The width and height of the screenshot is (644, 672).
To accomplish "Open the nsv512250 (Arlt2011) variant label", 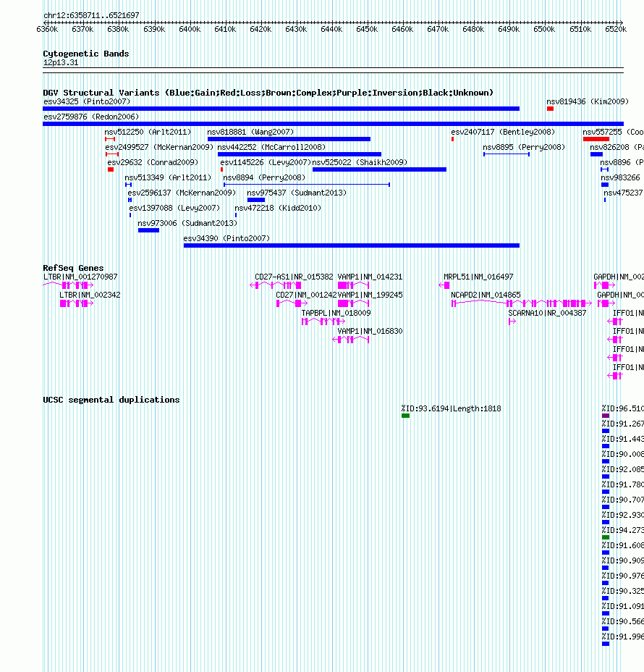I will click(x=148, y=132).
